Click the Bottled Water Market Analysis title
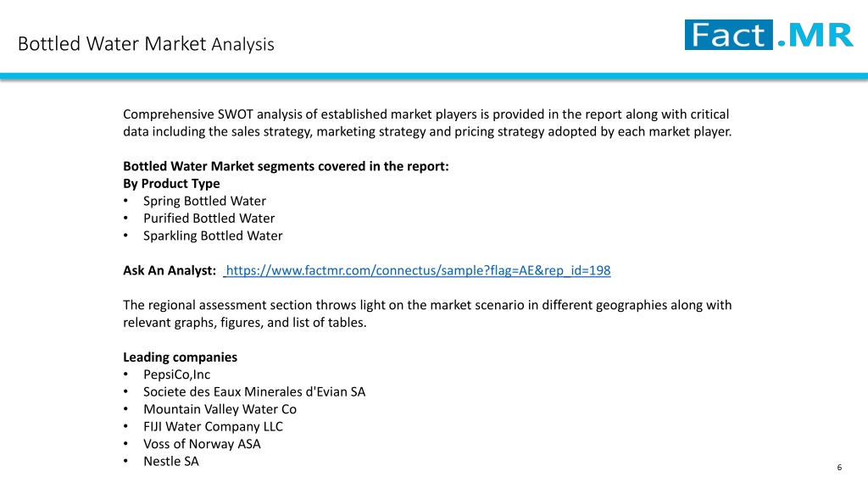The height and width of the screenshot is (488, 868). 146,44
